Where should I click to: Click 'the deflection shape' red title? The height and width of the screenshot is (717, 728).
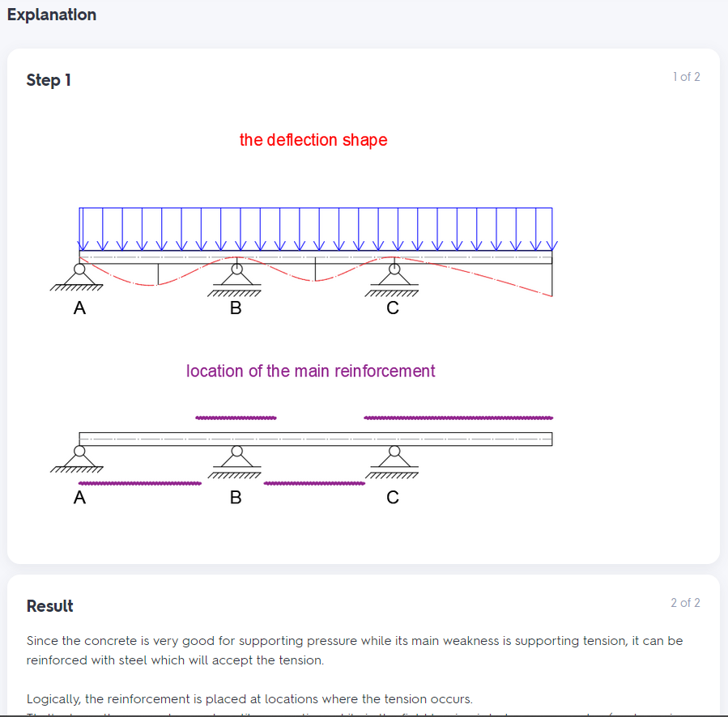click(x=313, y=140)
